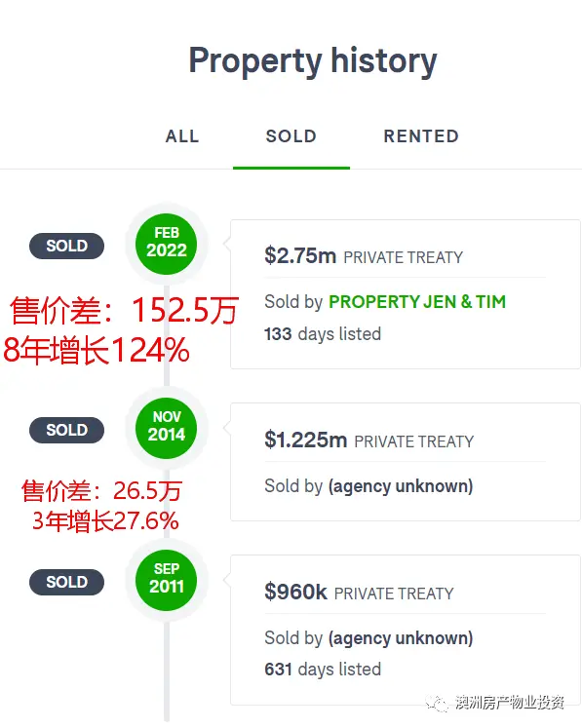
Task: Click the SOLD badge beside NOV 2014
Action: [x=67, y=430]
